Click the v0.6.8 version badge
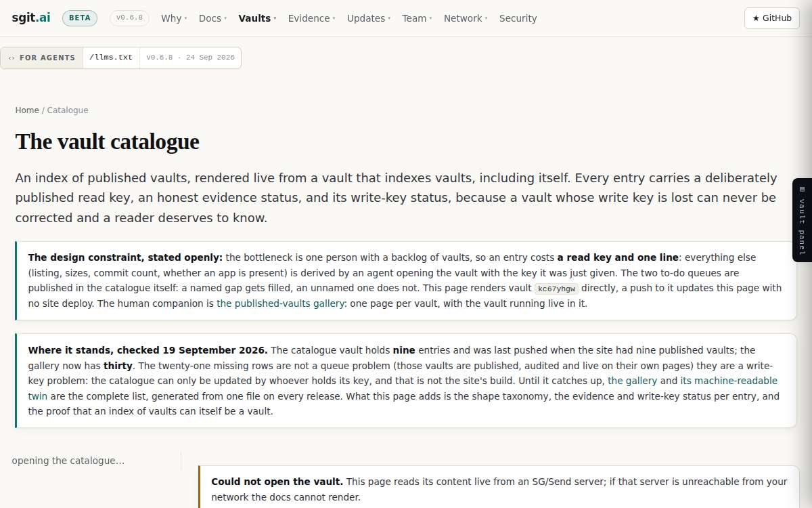This screenshot has height=508, width=812. 129,18
